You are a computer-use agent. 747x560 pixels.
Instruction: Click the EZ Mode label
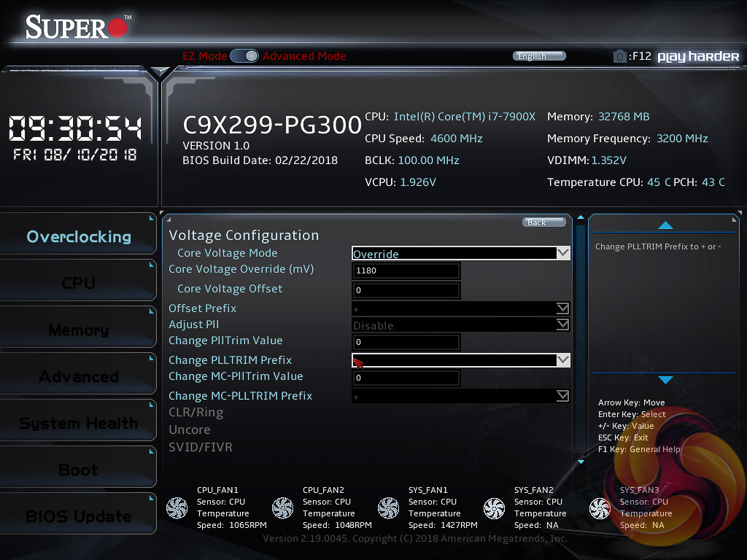click(205, 56)
